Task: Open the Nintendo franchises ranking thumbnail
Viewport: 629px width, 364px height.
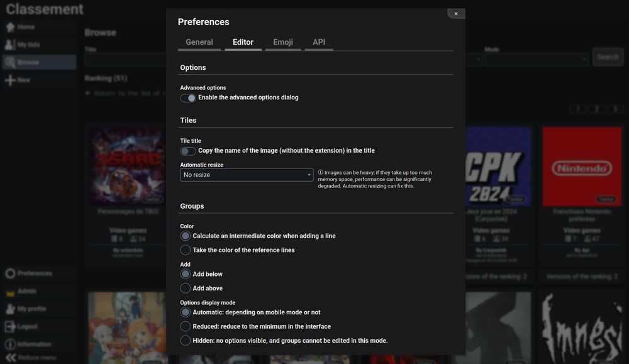Action: coord(582,167)
